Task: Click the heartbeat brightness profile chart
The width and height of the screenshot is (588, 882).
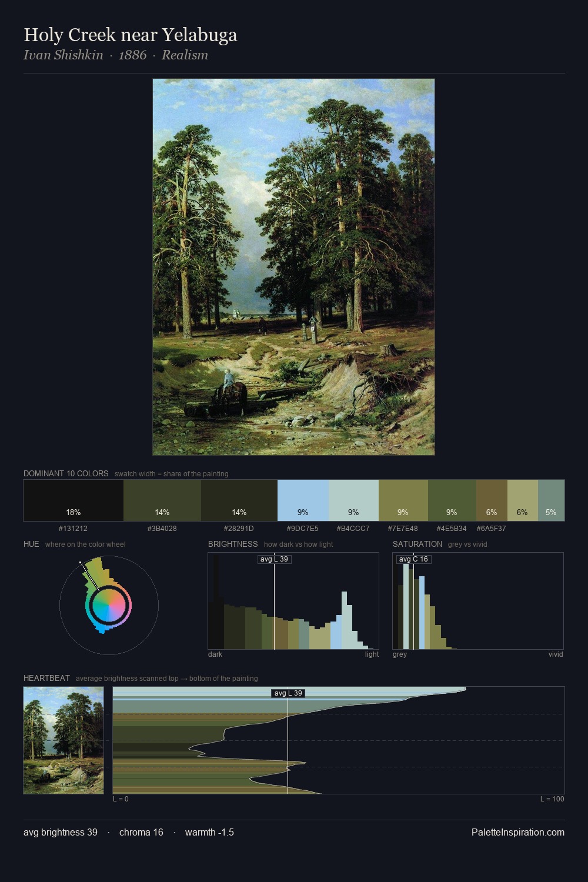Action: point(339,740)
